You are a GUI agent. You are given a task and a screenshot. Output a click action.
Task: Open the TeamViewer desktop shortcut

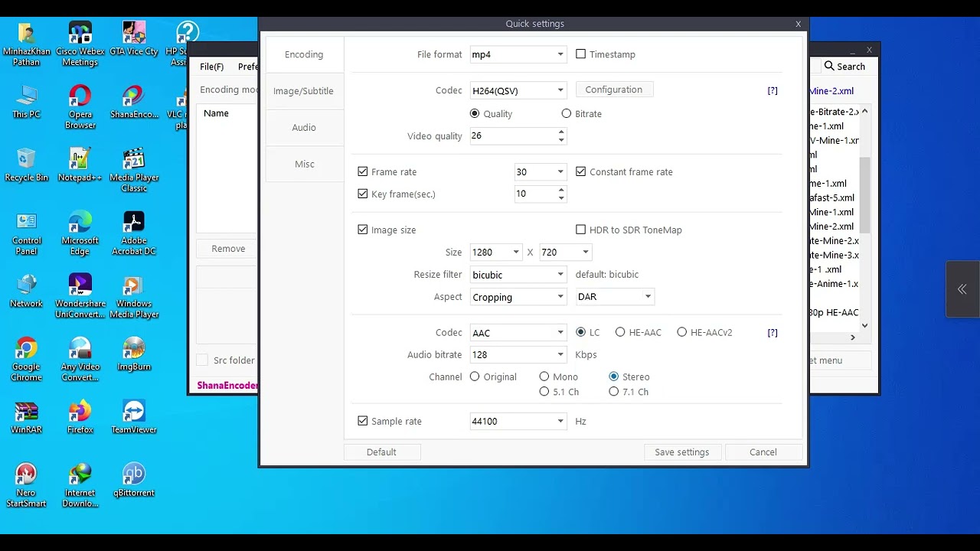pyautogui.click(x=133, y=417)
